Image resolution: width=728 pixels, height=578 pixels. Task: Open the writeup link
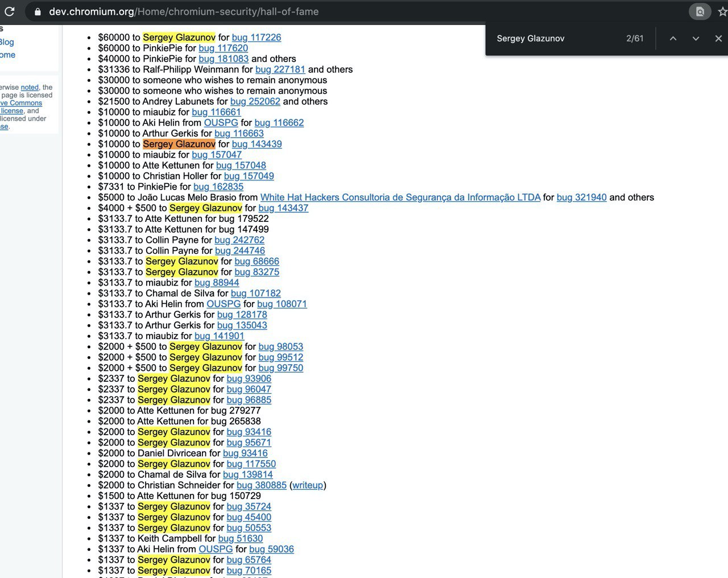point(308,485)
